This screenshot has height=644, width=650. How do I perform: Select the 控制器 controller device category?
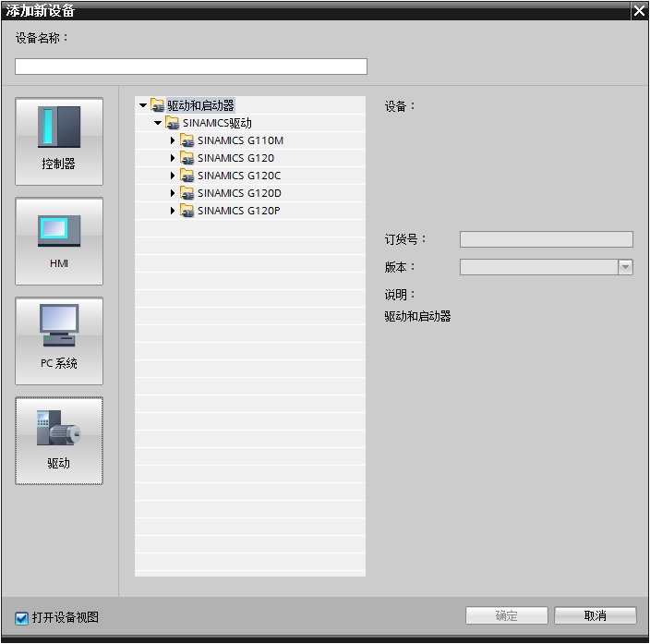(59, 141)
